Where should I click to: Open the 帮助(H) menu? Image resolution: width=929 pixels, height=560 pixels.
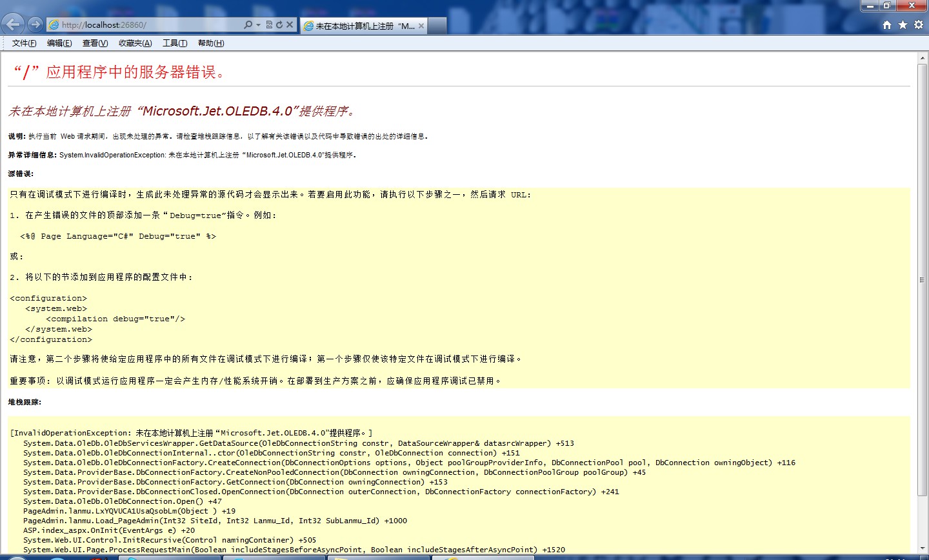(211, 43)
